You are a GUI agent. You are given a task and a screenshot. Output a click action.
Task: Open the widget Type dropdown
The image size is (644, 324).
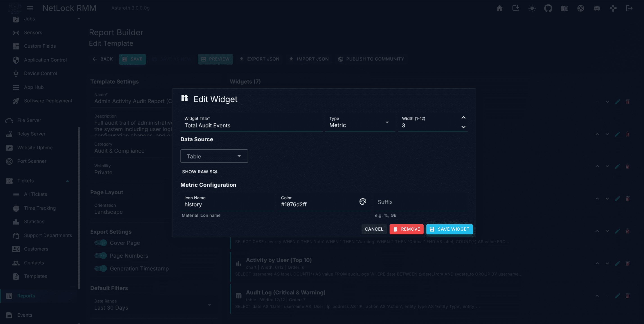pos(360,122)
